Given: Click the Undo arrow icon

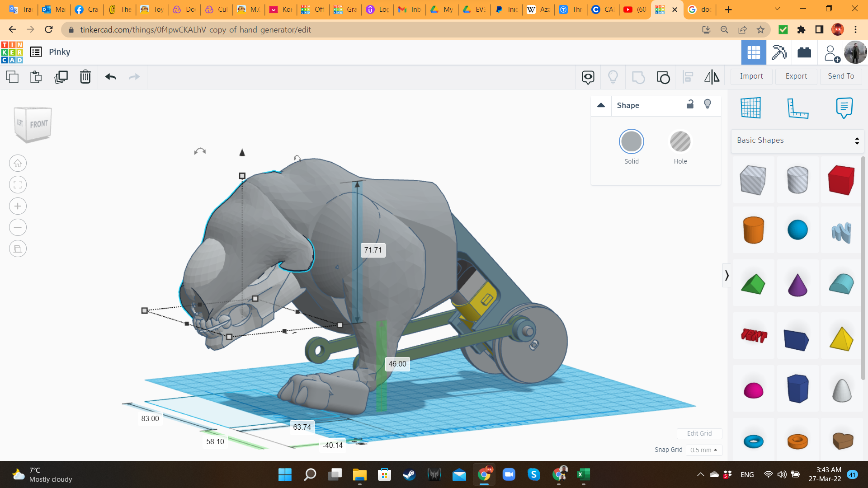Looking at the screenshot, I should 110,77.
